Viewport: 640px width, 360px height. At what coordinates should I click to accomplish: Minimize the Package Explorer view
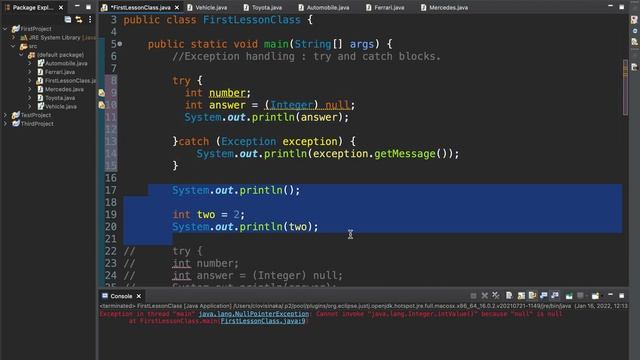77,6
